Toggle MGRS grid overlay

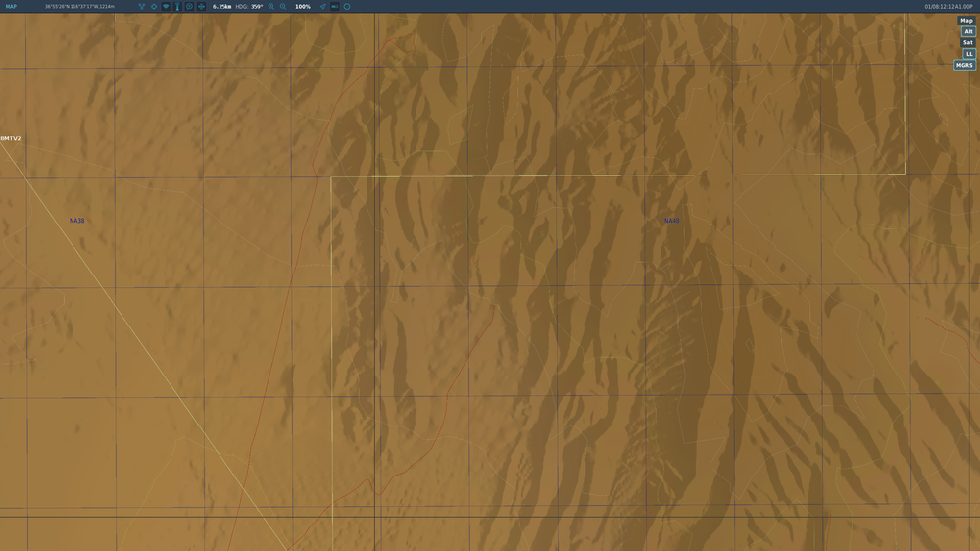pyautogui.click(x=964, y=65)
